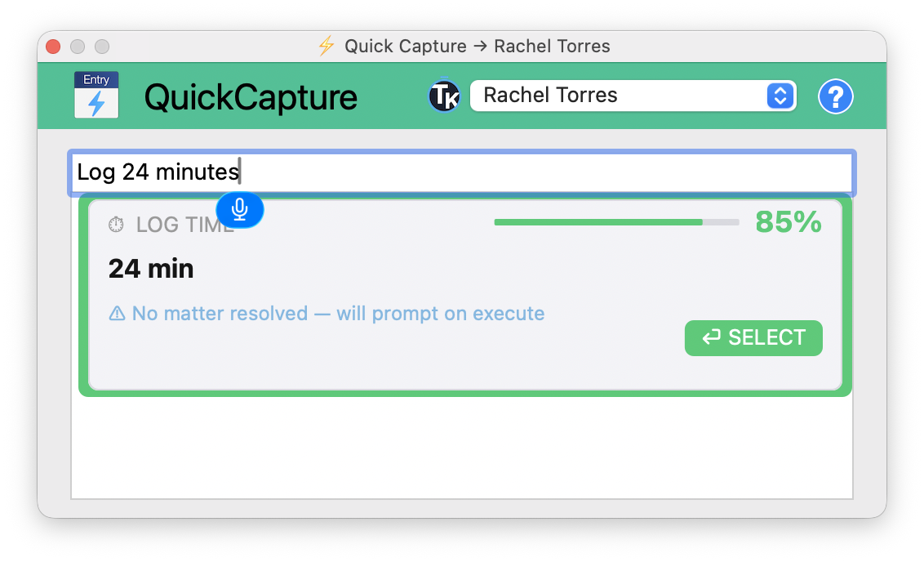924x562 pixels.
Task: Click inside the Log 24 minutes input field
Action: (462, 172)
